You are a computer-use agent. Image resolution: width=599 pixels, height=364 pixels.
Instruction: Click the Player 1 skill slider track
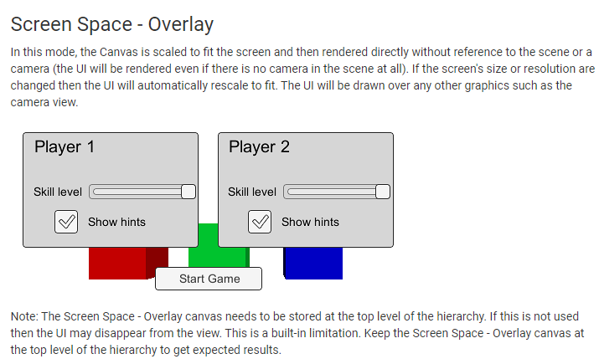(x=142, y=192)
